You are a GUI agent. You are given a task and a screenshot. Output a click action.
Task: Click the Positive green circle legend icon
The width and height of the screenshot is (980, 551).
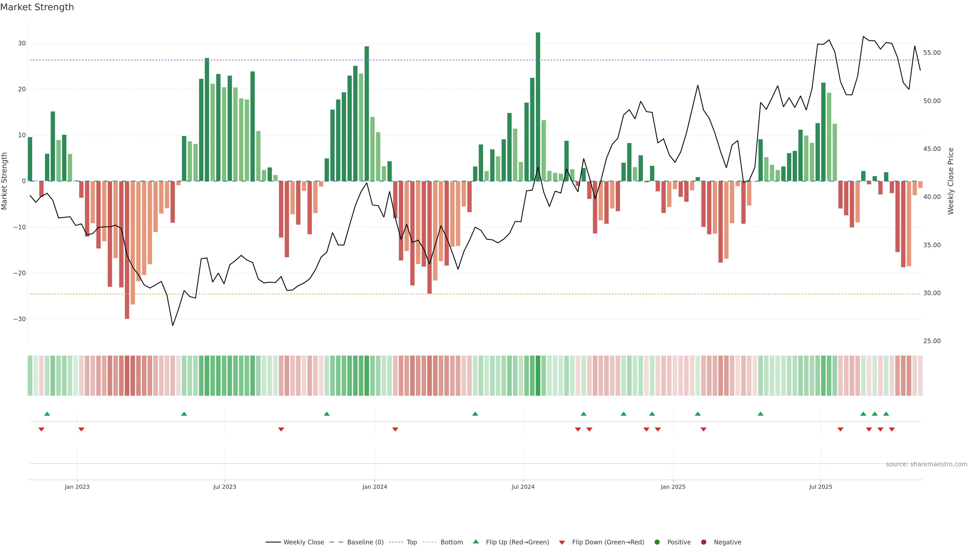657,542
